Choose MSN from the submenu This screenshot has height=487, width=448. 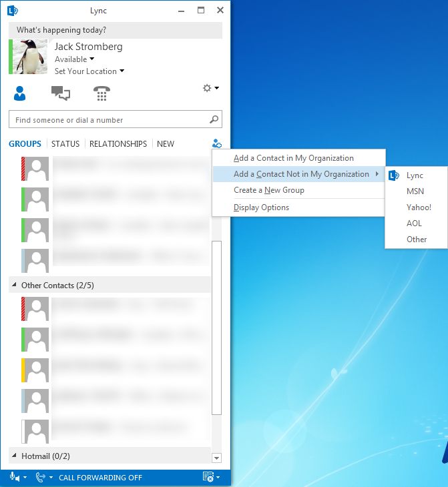click(x=416, y=191)
